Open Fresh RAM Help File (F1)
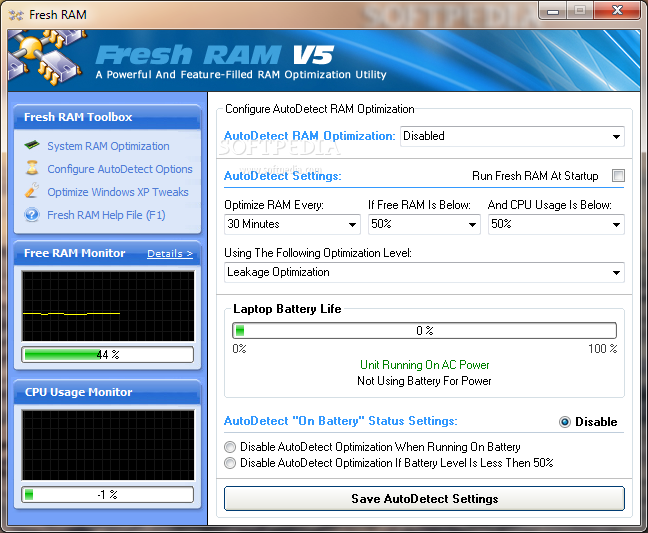Viewport: 648px width, 533px height. (x=106, y=215)
